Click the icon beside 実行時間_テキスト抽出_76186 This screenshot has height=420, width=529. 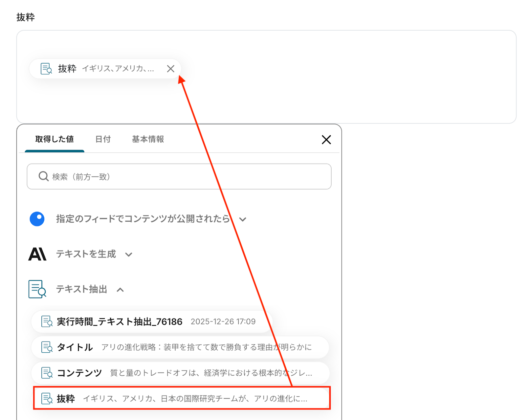click(47, 322)
